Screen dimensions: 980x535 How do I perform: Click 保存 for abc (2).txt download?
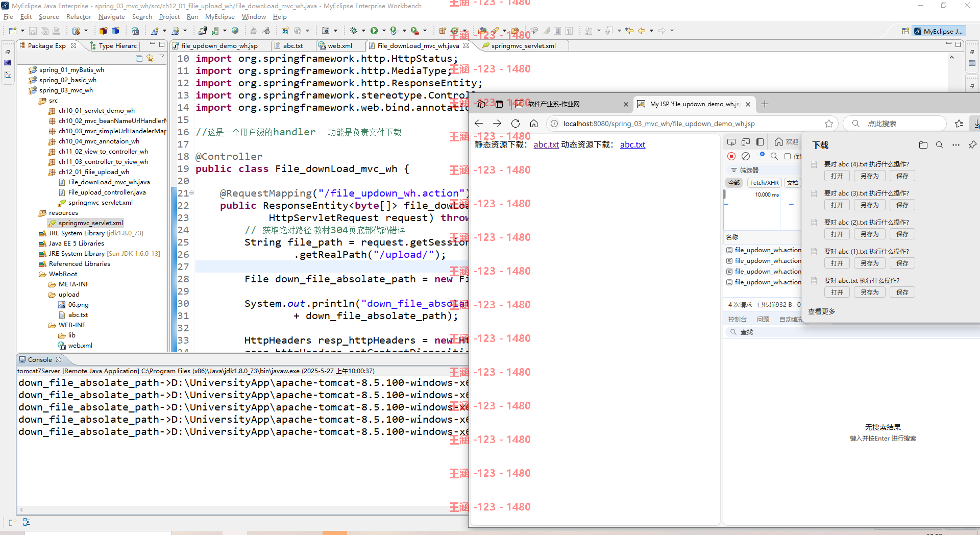tap(902, 234)
